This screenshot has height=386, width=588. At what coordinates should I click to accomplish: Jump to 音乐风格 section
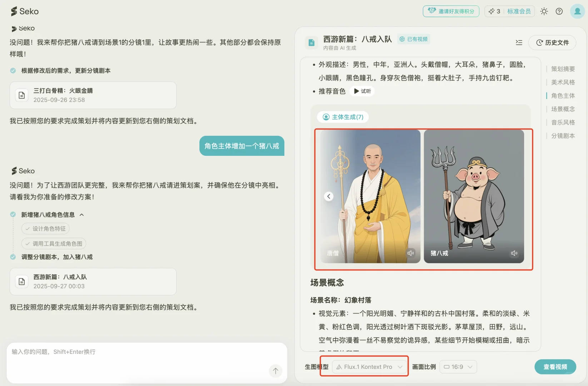(563, 122)
